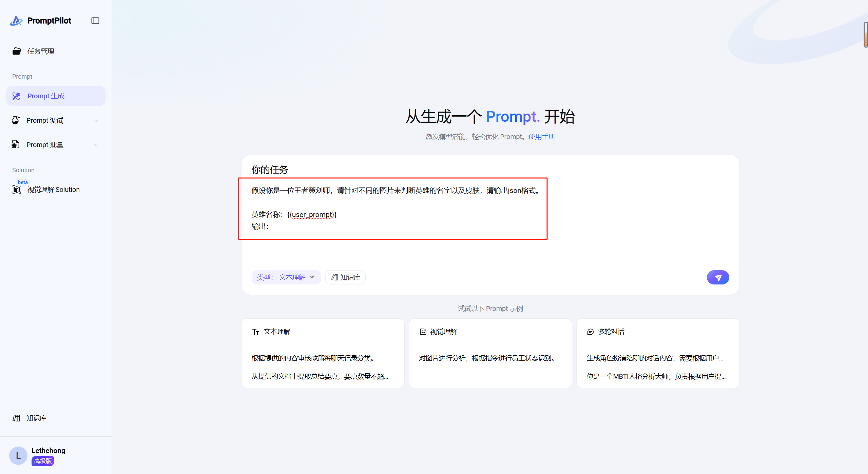Click the PromptPilot logo icon

[x=16, y=21]
